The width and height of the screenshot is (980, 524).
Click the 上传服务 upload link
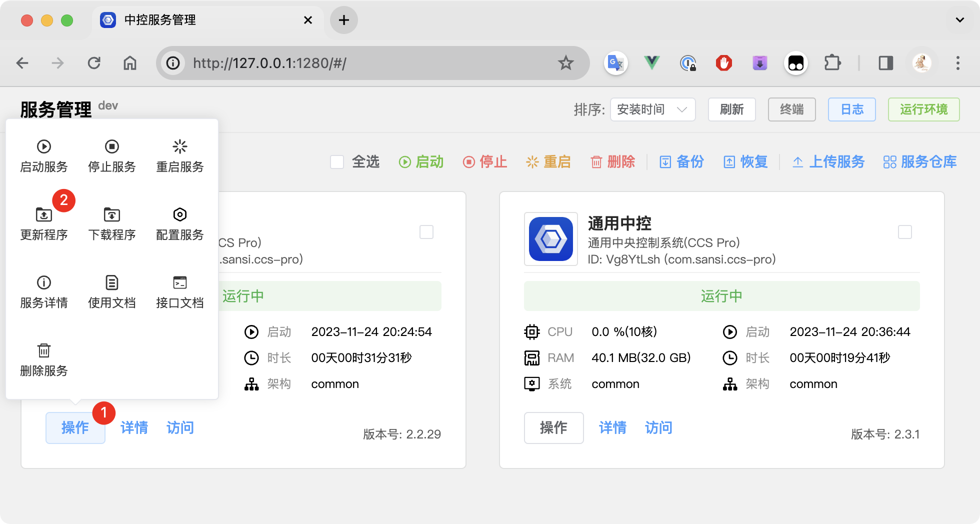(828, 162)
